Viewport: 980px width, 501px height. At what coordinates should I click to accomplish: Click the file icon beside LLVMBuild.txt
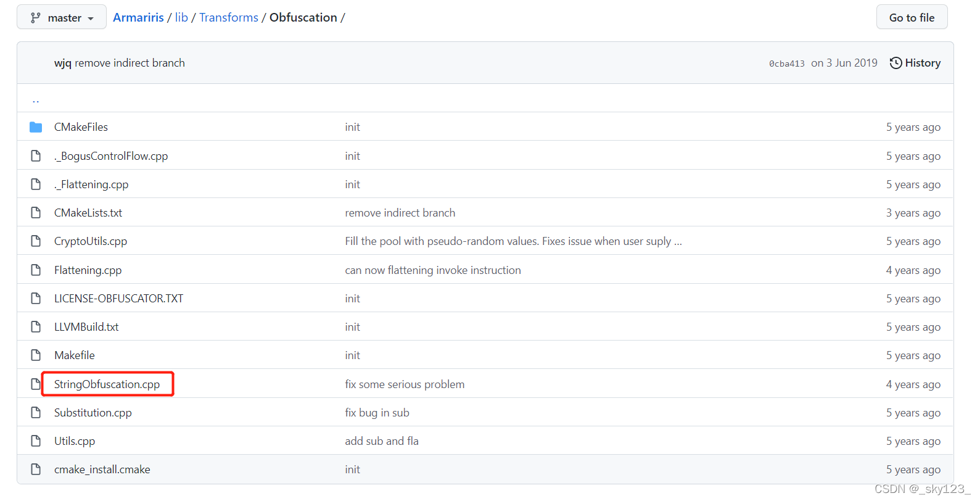click(x=36, y=327)
